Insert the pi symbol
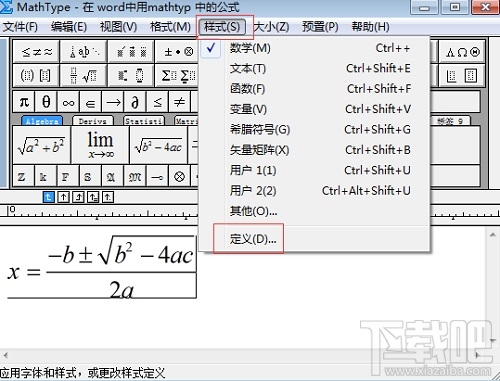Image resolution: width=500 pixels, height=381 pixels. (x=24, y=102)
